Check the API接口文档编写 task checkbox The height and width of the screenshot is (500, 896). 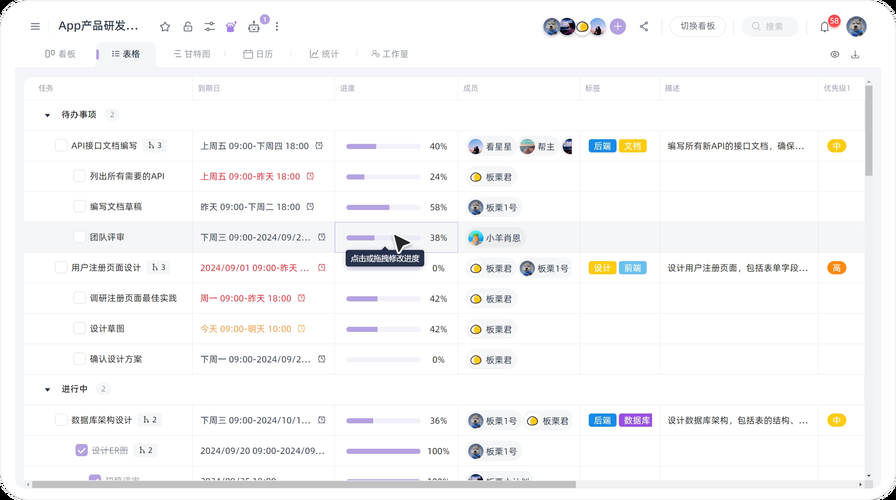(x=61, y=146)
